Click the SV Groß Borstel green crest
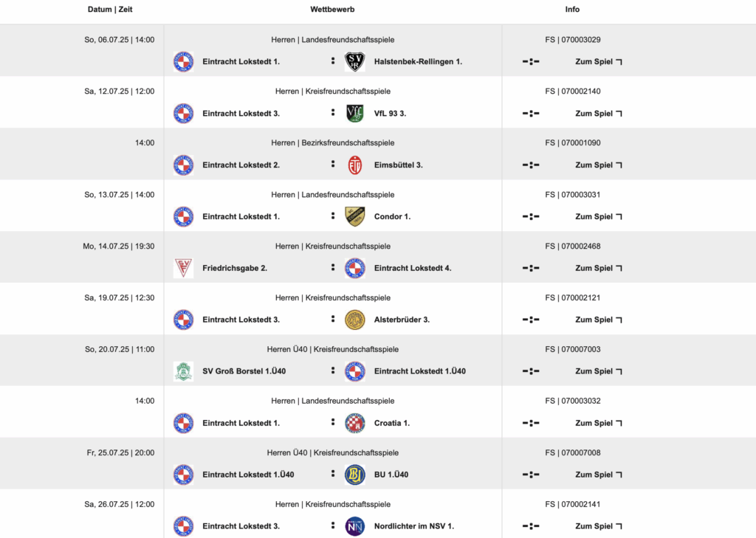The image size is (756, 538). [183, 371]
